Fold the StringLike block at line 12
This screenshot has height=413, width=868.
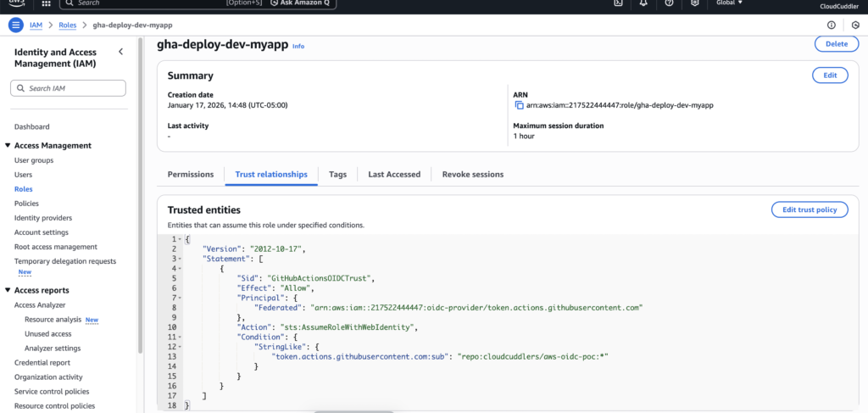tap(181, 346)
